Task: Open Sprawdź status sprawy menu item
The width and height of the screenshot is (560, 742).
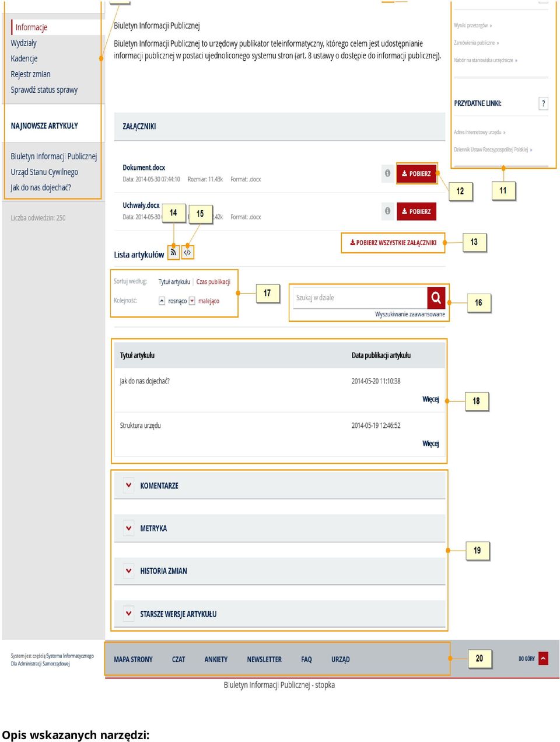Action: tap(44, 90)
